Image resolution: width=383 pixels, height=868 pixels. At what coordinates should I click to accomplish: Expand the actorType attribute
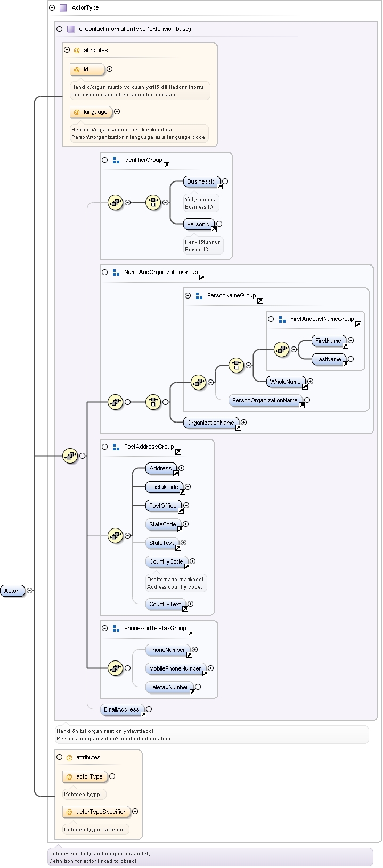[112, 776]
